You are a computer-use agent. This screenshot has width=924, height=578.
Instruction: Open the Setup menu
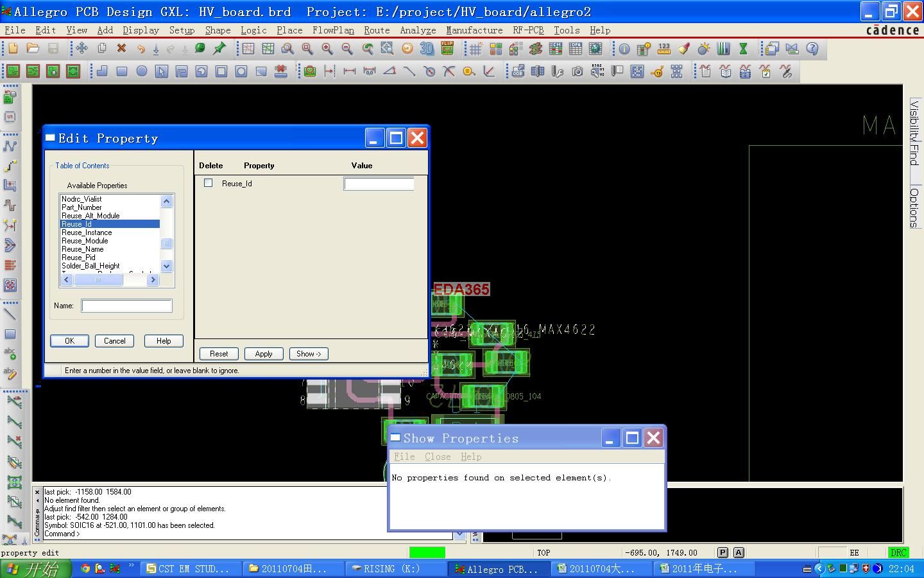[x=182, y=30]
